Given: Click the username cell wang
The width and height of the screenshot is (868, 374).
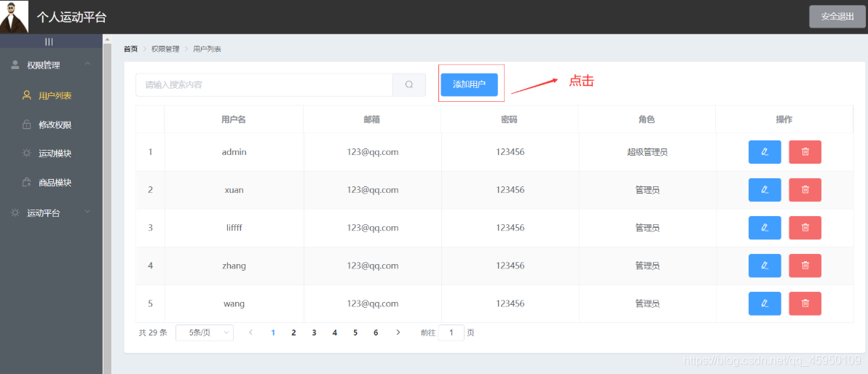Looking at the screenshot, I should click(234, 303).
